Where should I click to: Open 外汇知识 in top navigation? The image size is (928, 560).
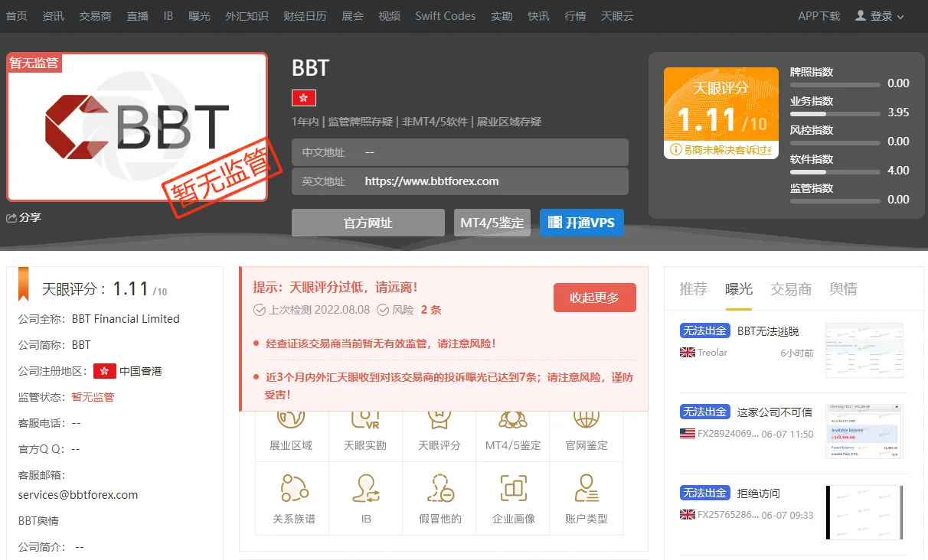pos(247,16)
